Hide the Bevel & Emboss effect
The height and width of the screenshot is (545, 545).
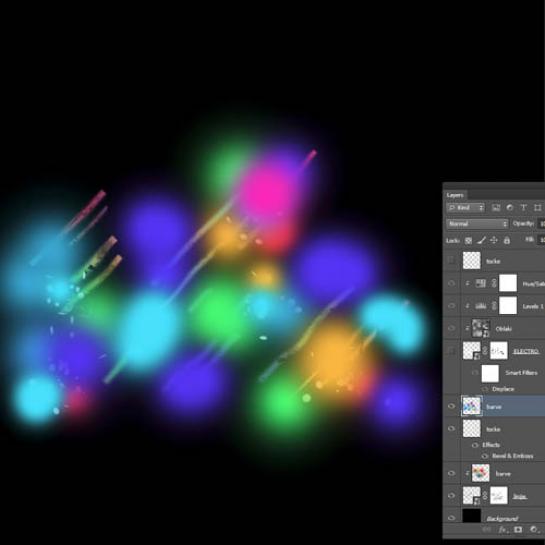pyautogui.click(x=484, y=456)
